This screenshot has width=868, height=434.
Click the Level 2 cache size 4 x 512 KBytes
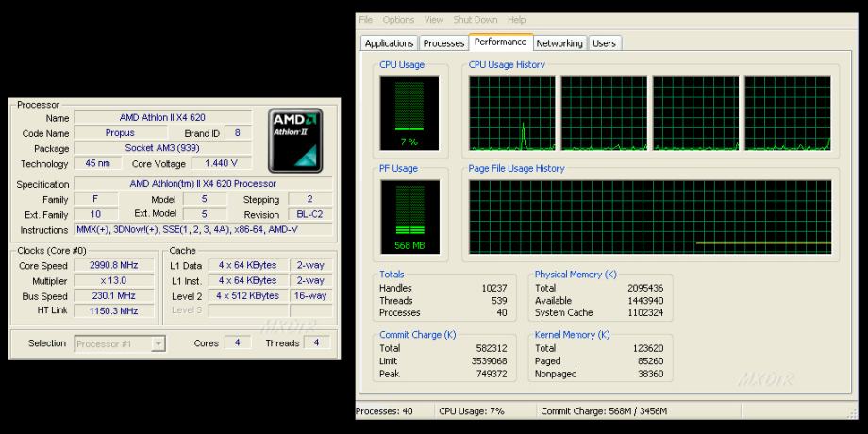pos(247,295)
